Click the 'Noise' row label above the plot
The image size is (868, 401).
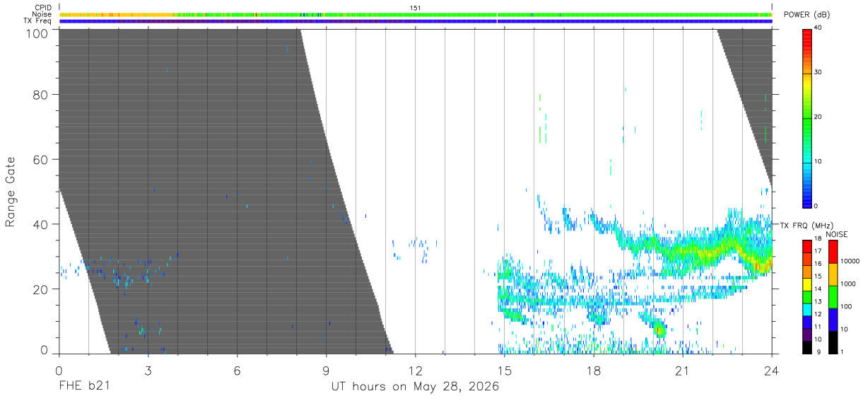pos(42,14)
